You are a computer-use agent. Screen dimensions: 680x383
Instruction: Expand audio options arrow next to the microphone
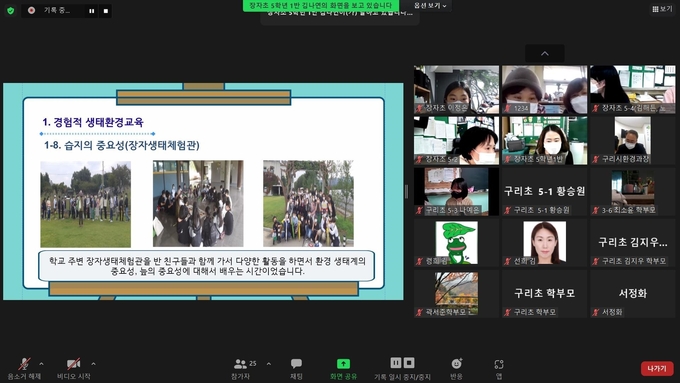pyautogui.click(x=42, y=363)
